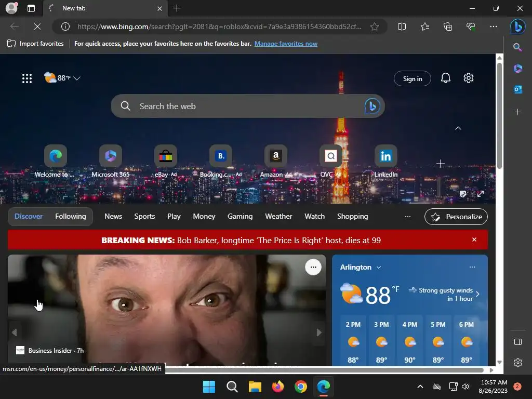Open the profile avatar icon
This screenshot has width=532, height=399.
[11, 8]
